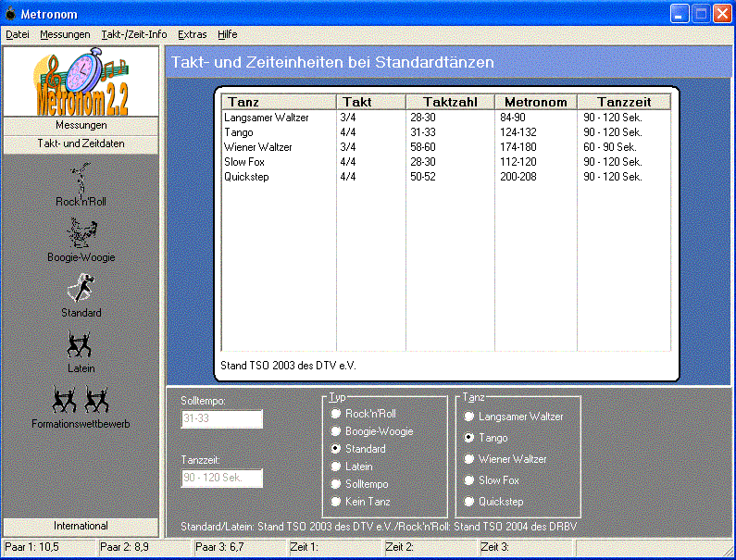Click the 58-60 Taktzahl value
The height and width of the screenshot is (560, 736).
tap(423, 147)
